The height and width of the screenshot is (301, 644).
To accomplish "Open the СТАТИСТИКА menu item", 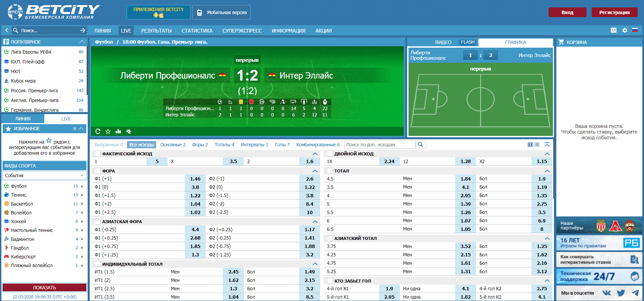I will pos(197,31).
